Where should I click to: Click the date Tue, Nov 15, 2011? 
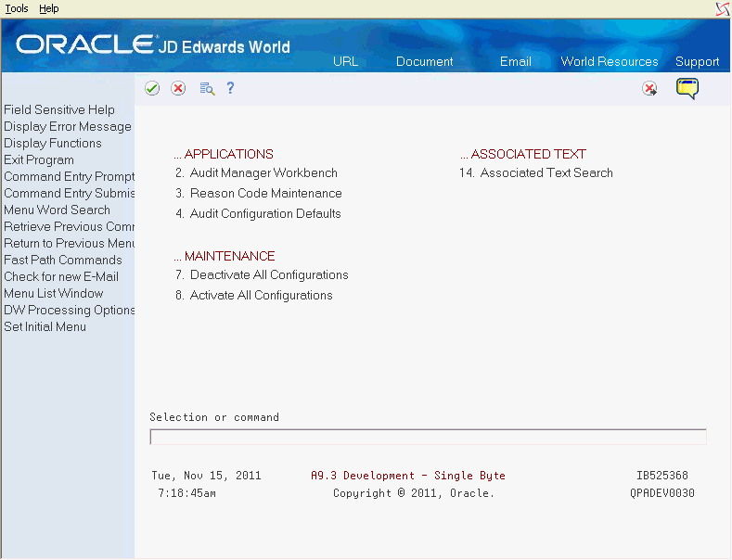(206, 476)
